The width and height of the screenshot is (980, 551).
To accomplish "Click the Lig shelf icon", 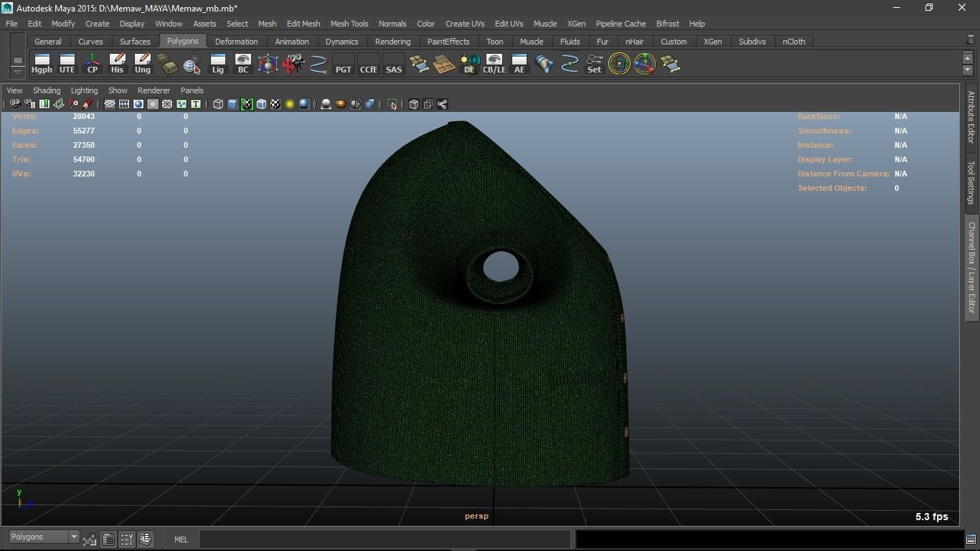I will (x=217, y=64).
